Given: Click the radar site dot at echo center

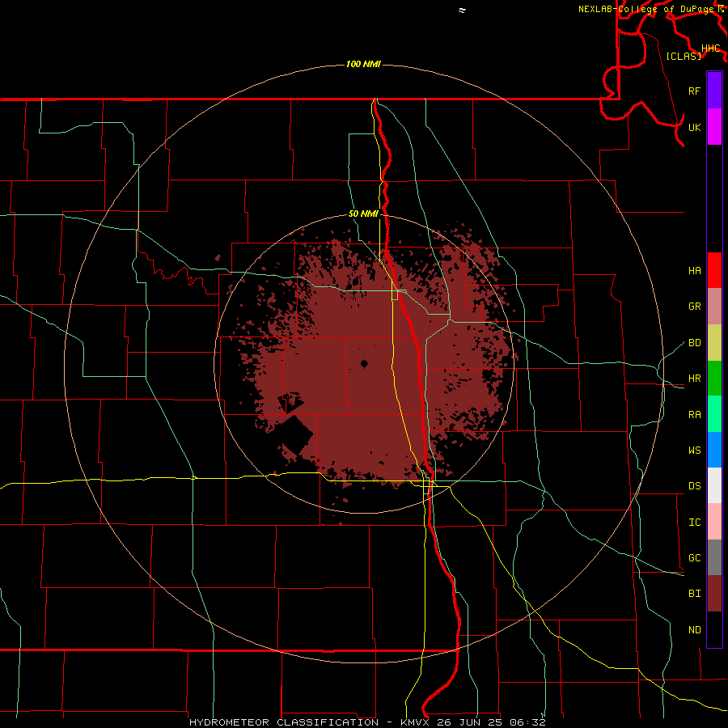Looking at the screenshot, I should [x=364, y=364].
